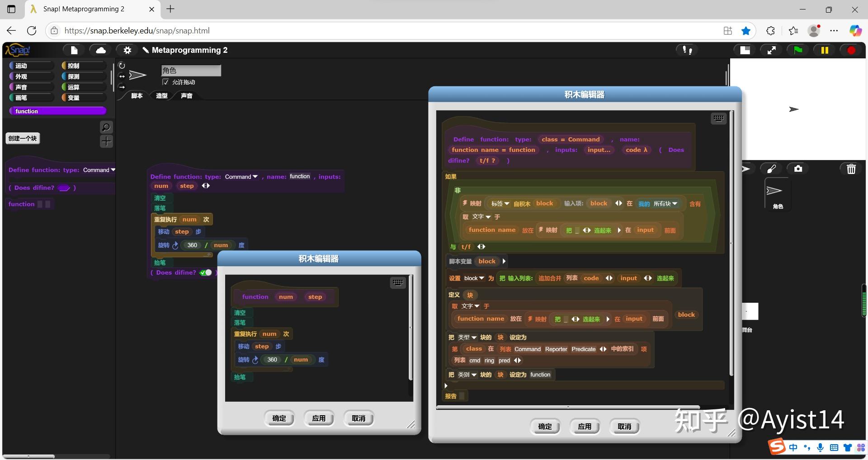Open the settings gear menu

point(127,50)
